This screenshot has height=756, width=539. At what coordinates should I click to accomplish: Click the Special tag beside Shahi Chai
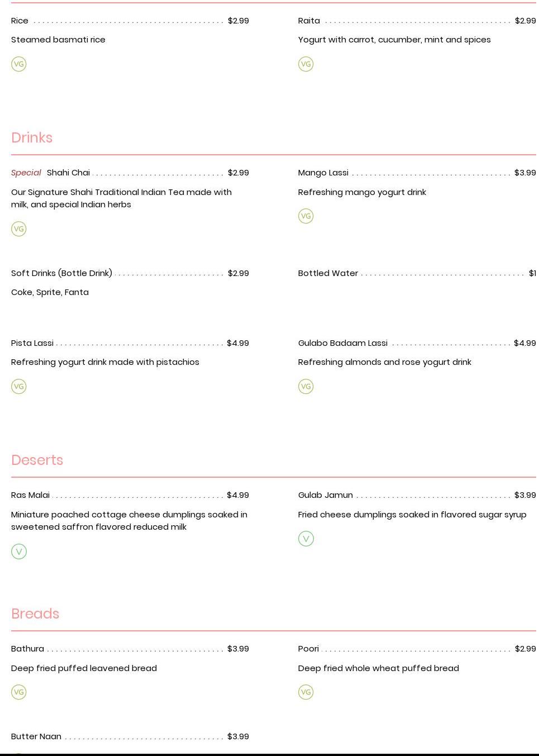click(26, 173)
